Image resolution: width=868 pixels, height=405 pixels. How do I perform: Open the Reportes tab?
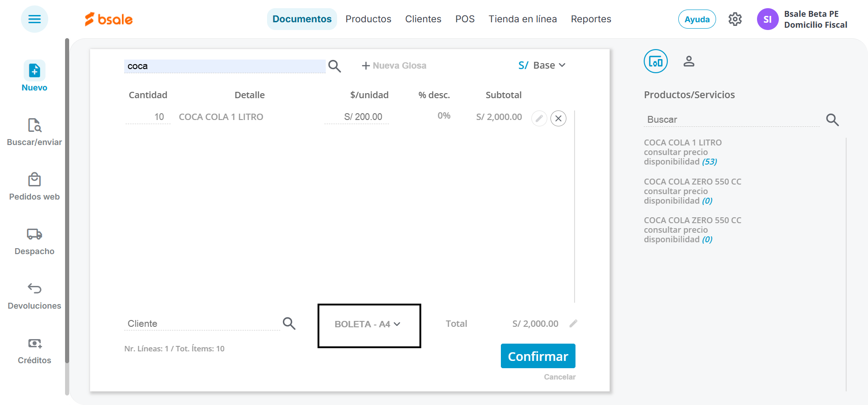[591, 19]
